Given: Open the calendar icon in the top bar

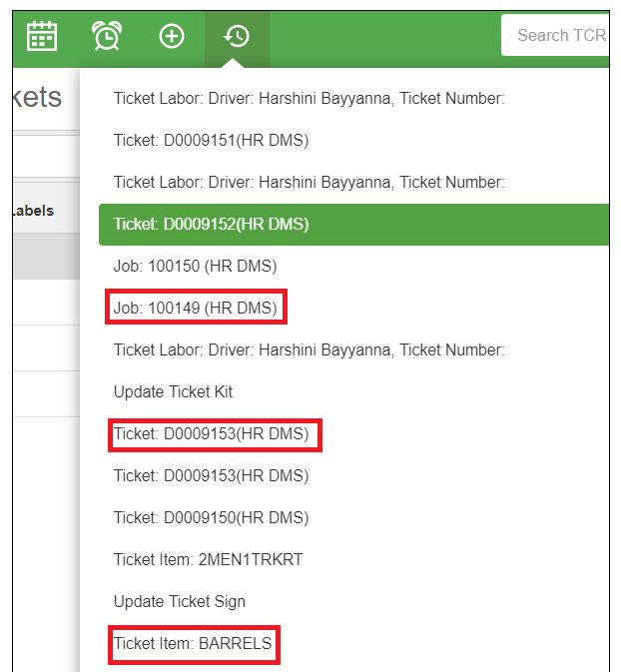Looking at the screenshot, I should coord(42,36).
